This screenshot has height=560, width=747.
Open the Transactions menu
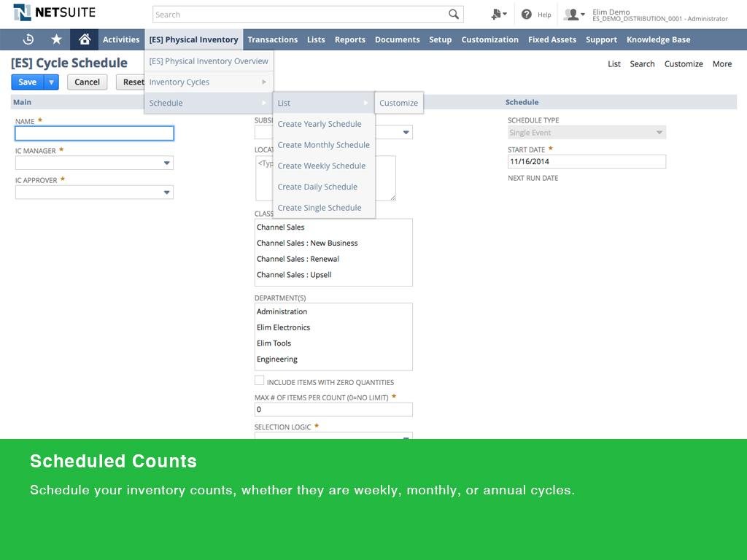tap(273, 39)
